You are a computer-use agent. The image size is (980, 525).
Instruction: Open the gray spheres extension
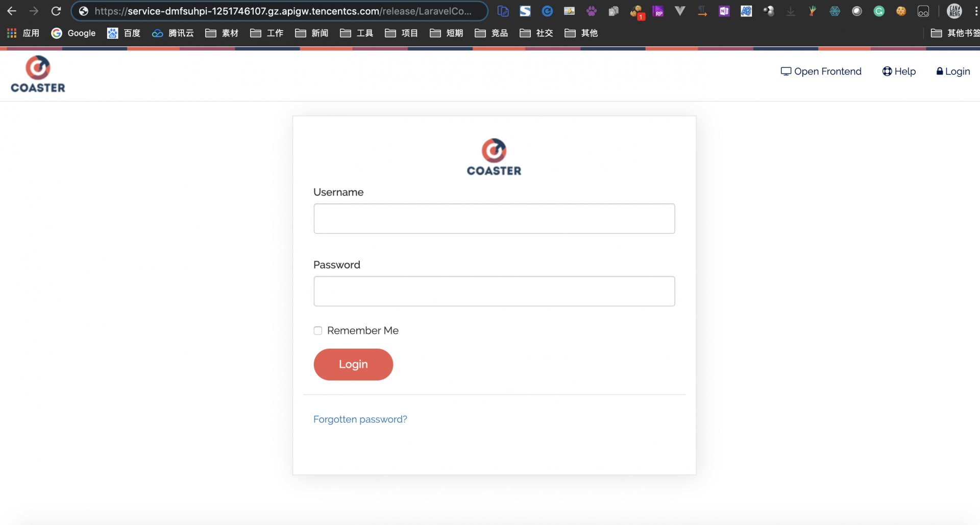(x=769, y=11)
